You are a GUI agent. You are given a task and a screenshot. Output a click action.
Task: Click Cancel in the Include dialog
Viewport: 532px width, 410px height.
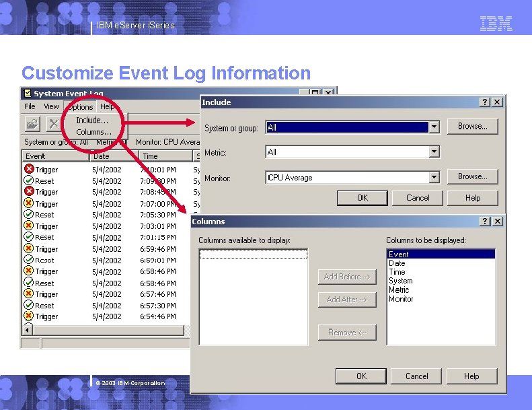click(418, 198)
